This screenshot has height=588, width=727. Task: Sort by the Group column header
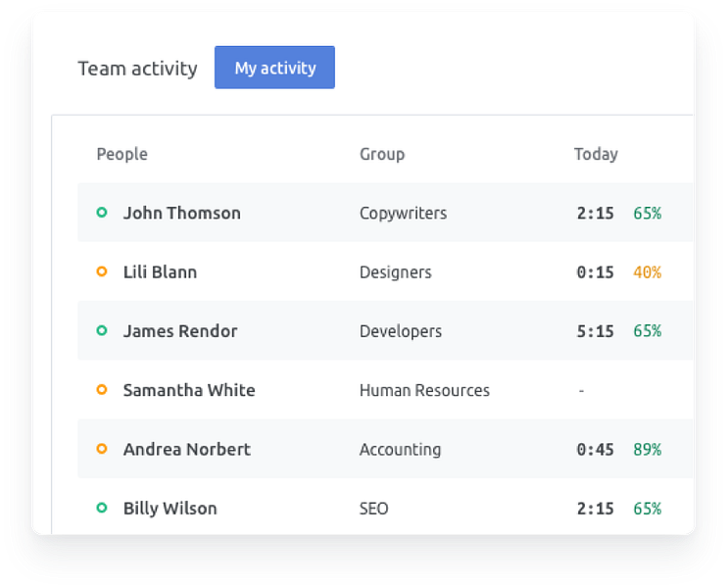point(382,154)
